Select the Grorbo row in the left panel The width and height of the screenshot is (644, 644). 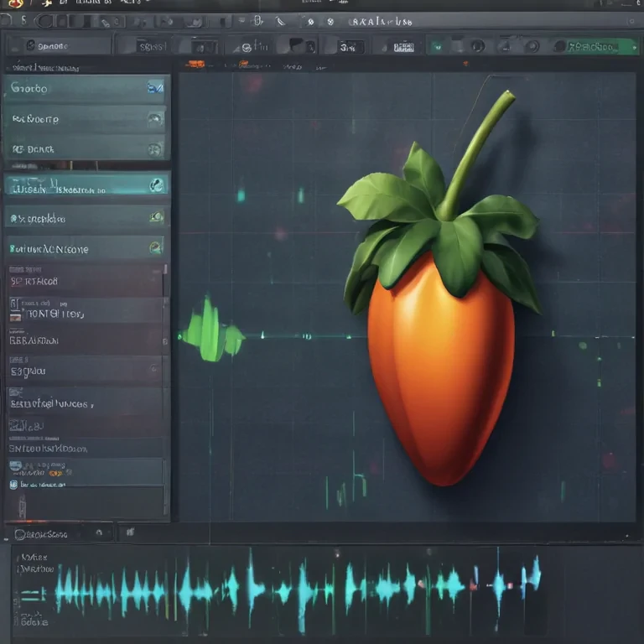coord(86,88)
